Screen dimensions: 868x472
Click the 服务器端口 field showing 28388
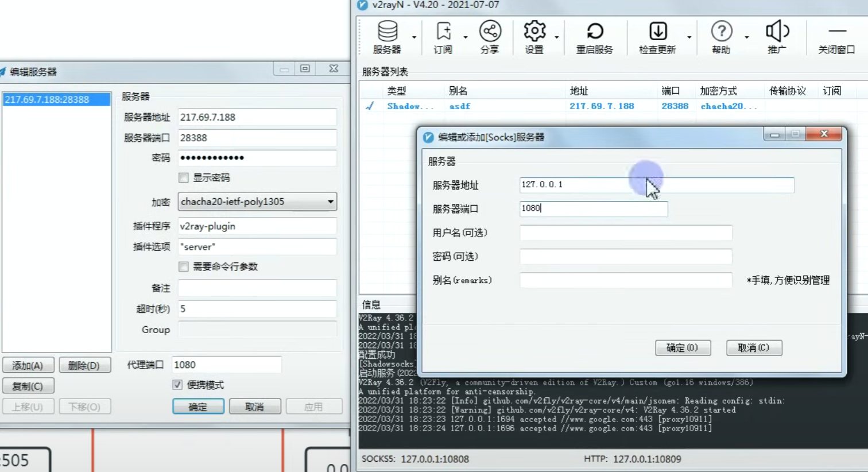click(257, 138)
